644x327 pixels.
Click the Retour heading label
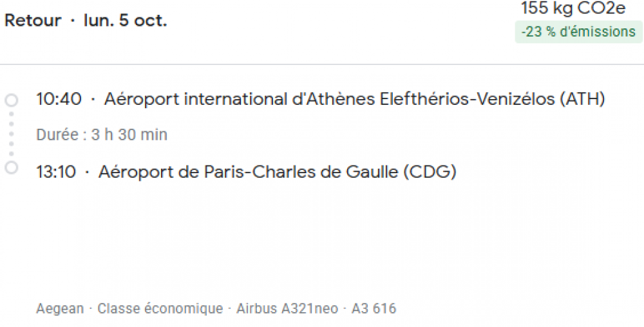pos(33,21)
